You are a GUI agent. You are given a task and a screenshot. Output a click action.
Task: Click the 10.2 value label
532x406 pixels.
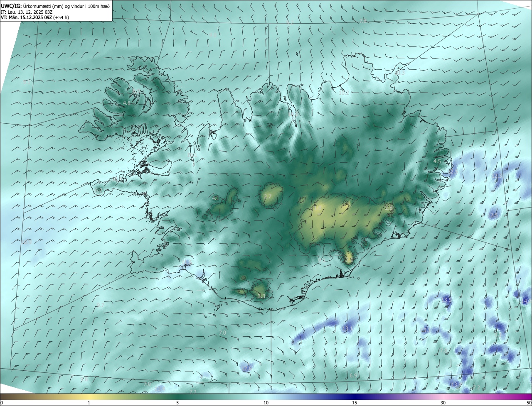343,93
